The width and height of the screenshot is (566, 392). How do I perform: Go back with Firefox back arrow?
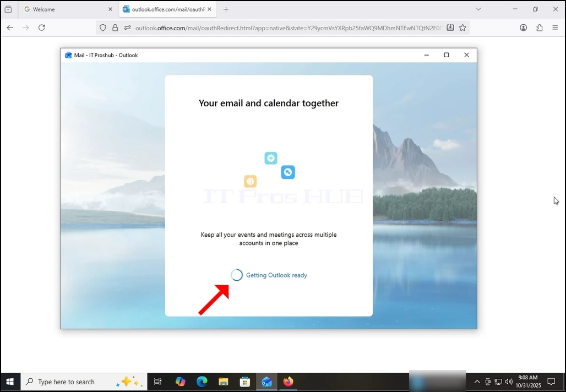[x=10, y=28]
